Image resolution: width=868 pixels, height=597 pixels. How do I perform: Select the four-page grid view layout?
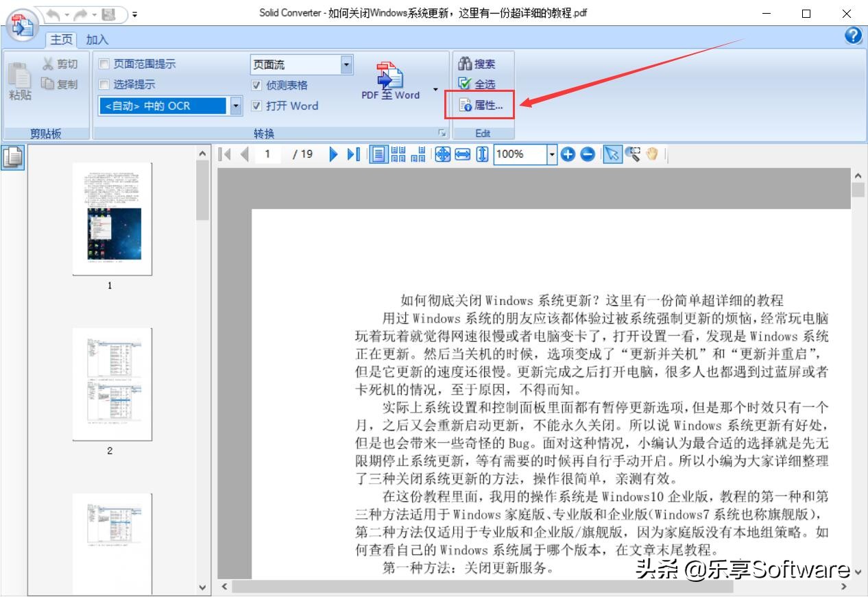tap(398, 154)
